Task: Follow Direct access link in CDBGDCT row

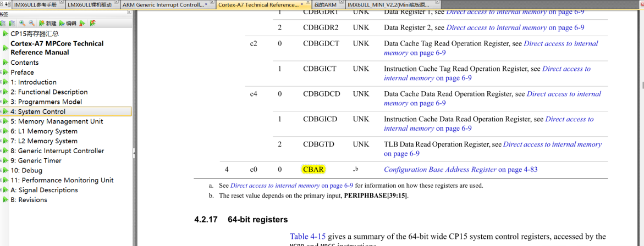Action: coord(491,48)
